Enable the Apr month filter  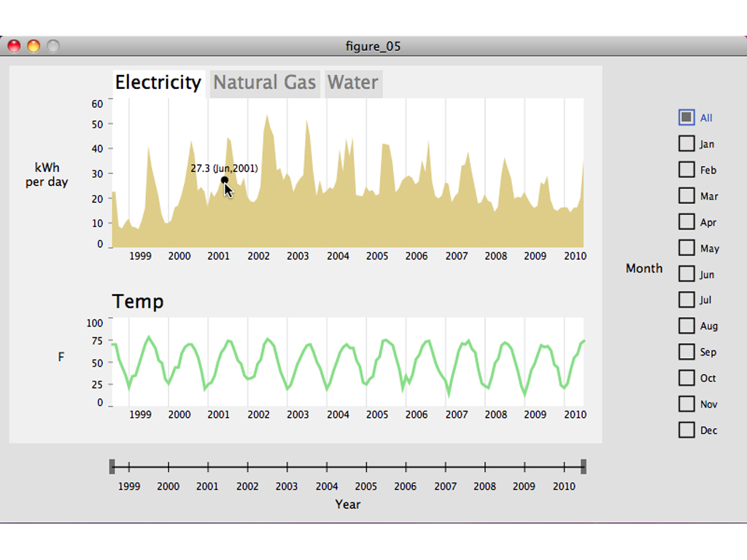tap(686, 222)
